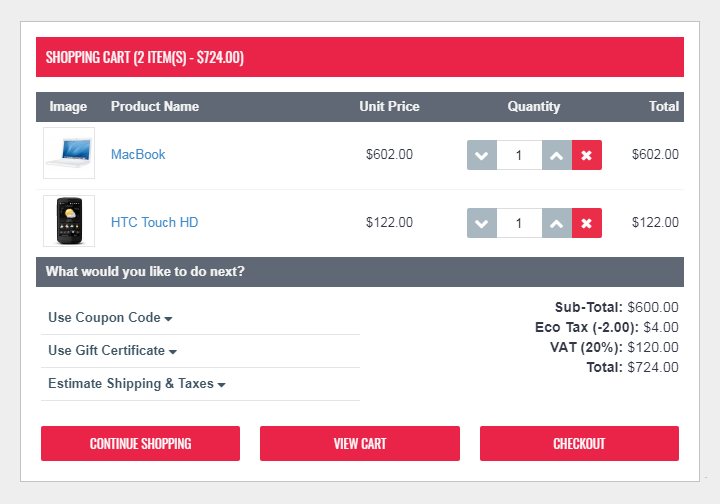Click the Product Name column header

click(155, 106)
